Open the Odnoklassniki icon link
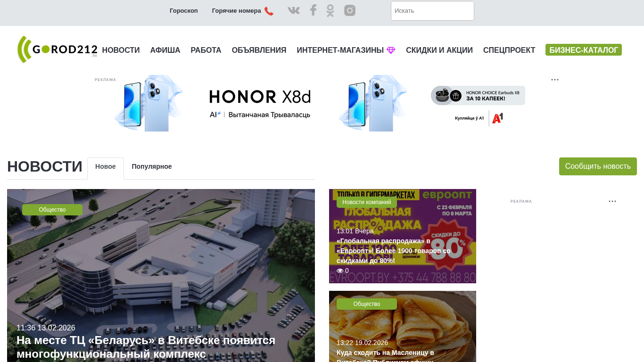 (x=330, y=10)
